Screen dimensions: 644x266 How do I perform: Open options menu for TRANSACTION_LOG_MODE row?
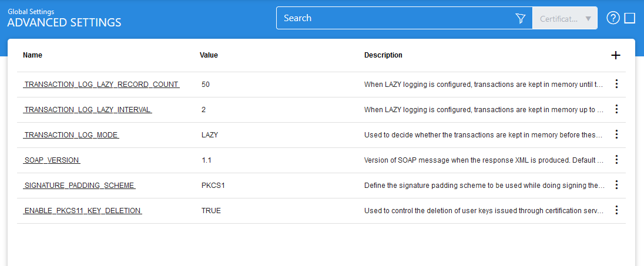[616, 134]
